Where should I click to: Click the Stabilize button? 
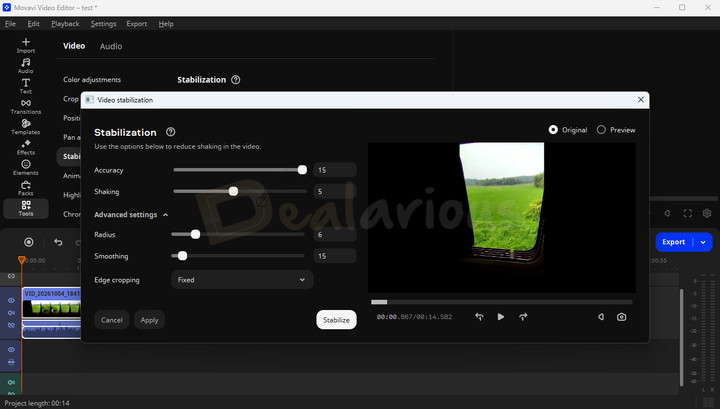336,319
